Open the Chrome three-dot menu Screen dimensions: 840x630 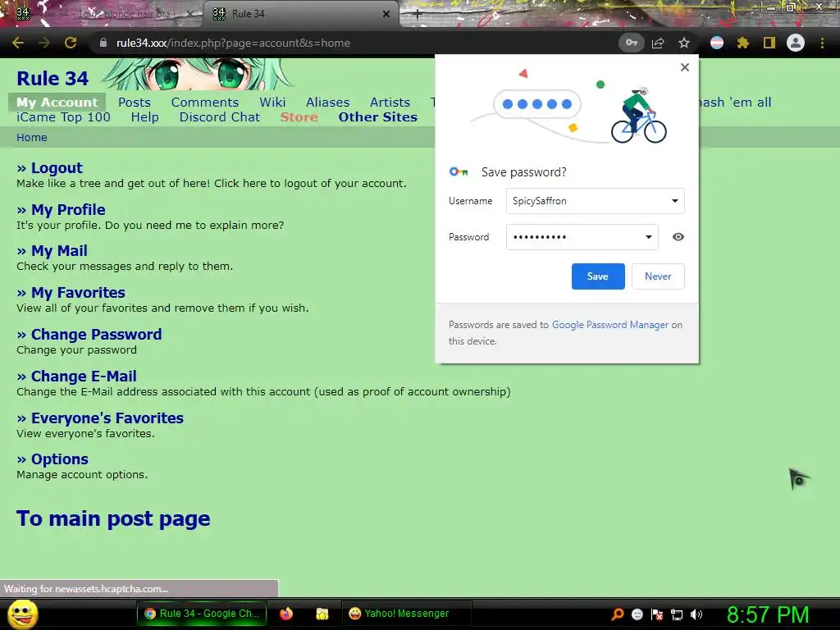(x=822, y=43)
